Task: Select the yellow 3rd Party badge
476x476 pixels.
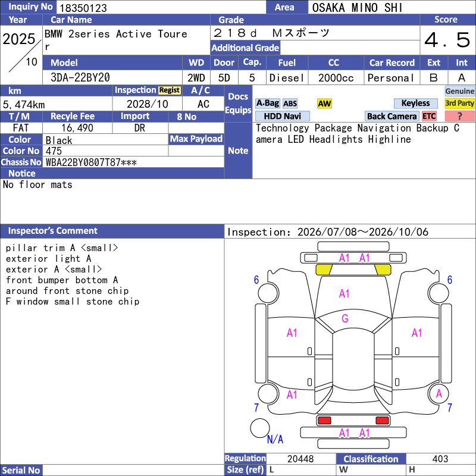Action: pyautogui.click(x=459, y=103)
